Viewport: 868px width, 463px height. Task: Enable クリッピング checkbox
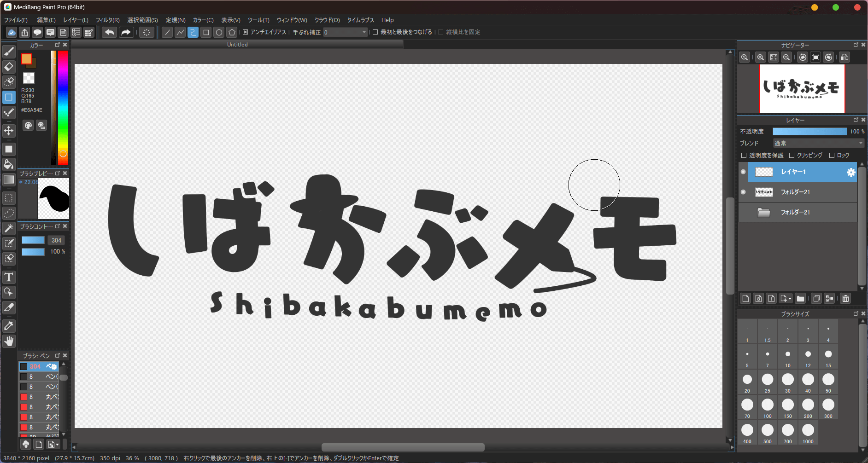pyautogui.click(x=792, y=156)
